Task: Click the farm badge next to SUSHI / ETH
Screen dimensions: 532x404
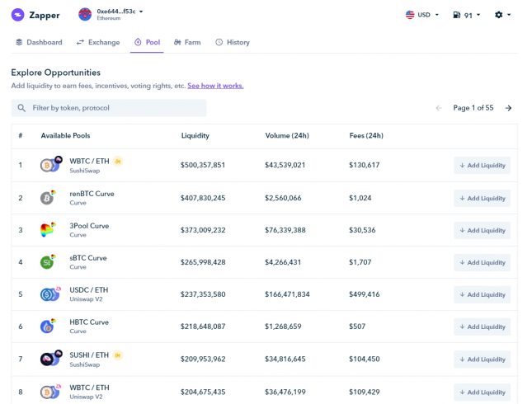Action: (x=118, y=355)
